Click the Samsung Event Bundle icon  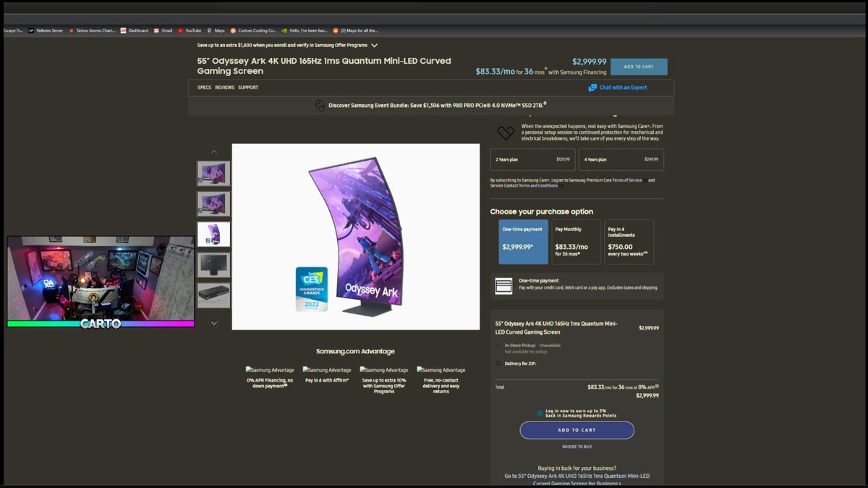pos(320,106)
